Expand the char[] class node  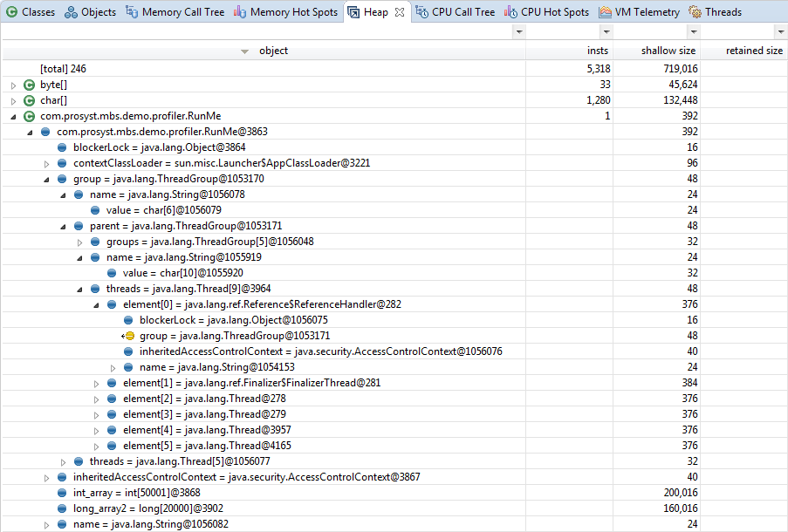click(13, 100)
